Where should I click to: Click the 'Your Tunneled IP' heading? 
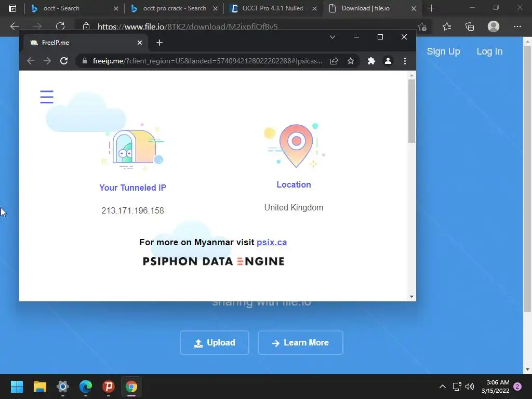tap(132, 188)
